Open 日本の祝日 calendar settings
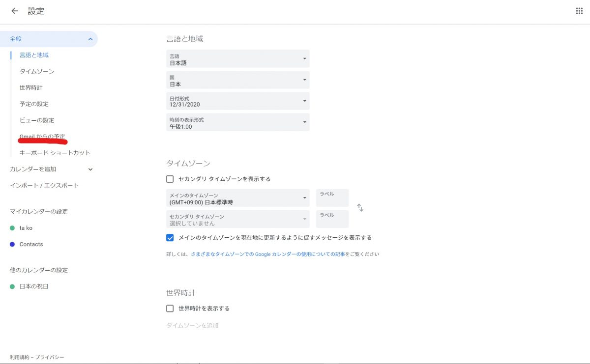 pos(34,286)
